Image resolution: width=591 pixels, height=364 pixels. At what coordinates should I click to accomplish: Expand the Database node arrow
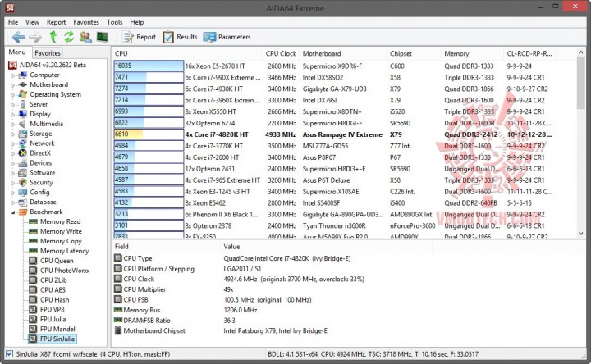pyautogui.click(x=13, y=202)
